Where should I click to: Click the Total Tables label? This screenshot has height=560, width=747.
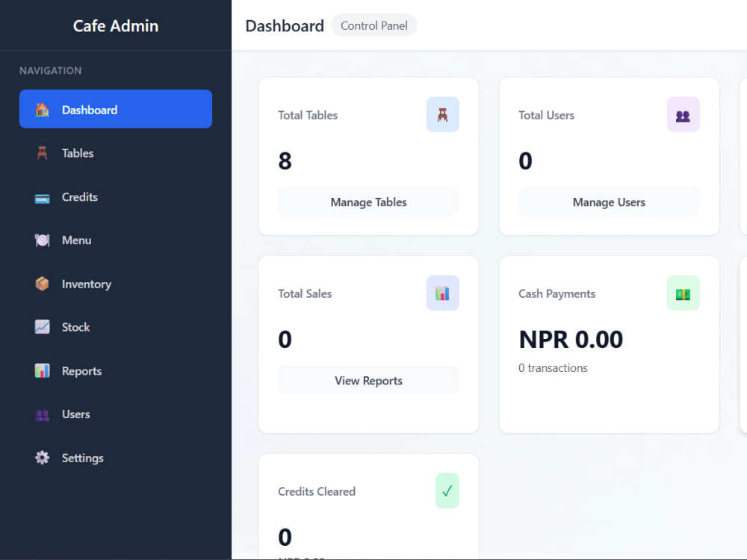[x=308, y=115]
